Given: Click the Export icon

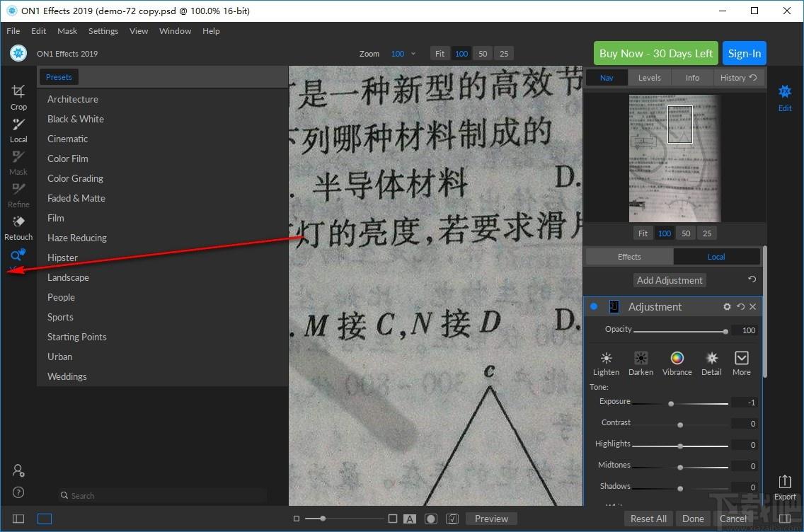Looking at the screenshot, I should [784, 487].
